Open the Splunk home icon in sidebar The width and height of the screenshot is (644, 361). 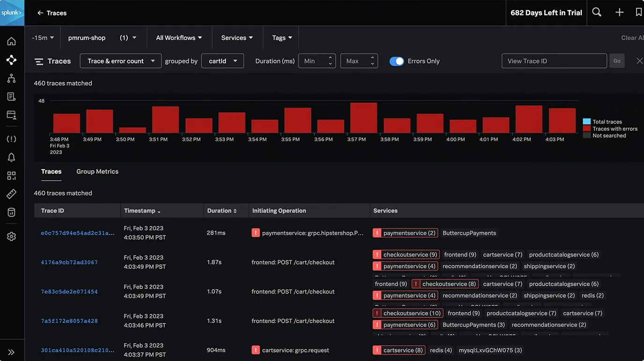(x=12, y=41)
